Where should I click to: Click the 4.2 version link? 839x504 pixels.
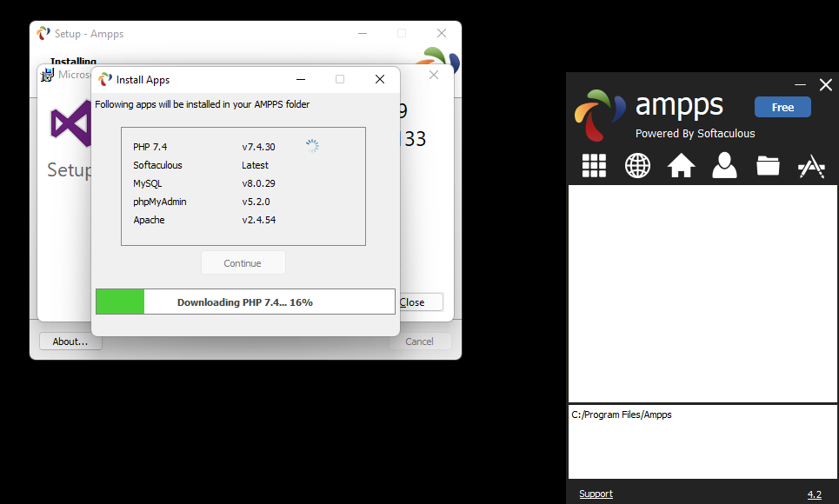pos(814,494)
